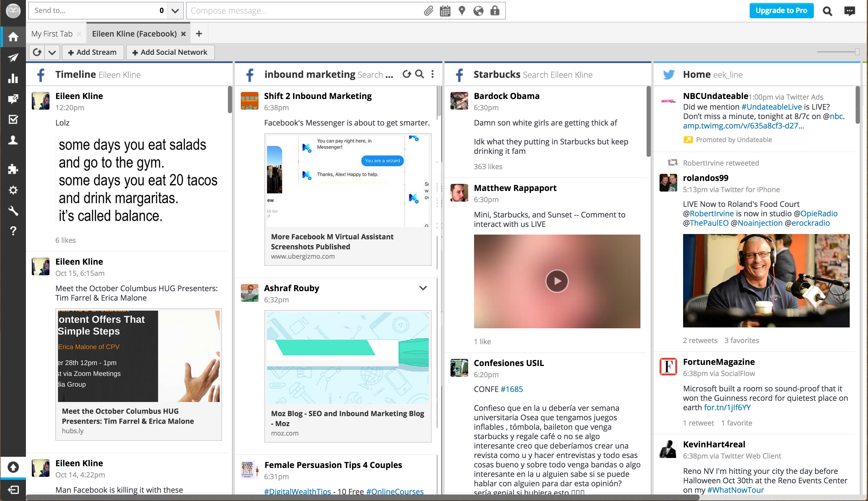
Task: Select the search icon in top right
Action: [828, 9]
